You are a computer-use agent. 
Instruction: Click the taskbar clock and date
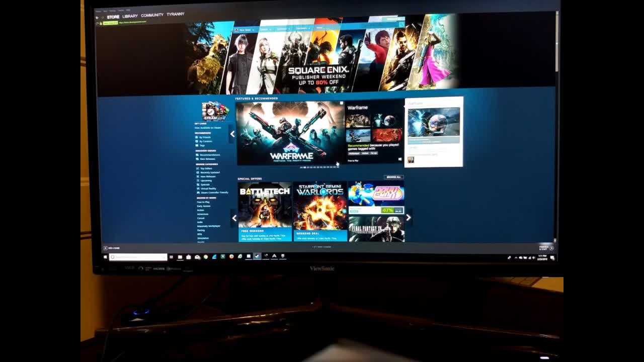click(x=542, y=257)
